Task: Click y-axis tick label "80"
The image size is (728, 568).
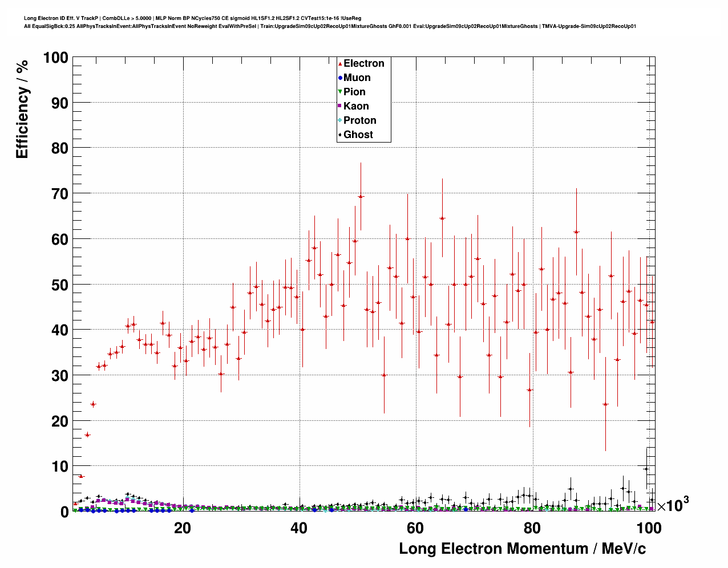Action: (60, 148)
